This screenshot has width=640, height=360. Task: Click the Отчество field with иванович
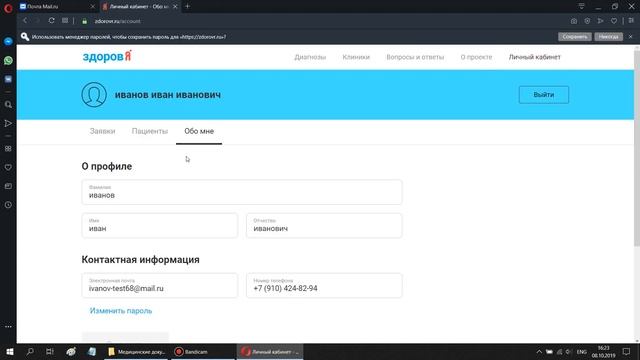tap(324, 225)
